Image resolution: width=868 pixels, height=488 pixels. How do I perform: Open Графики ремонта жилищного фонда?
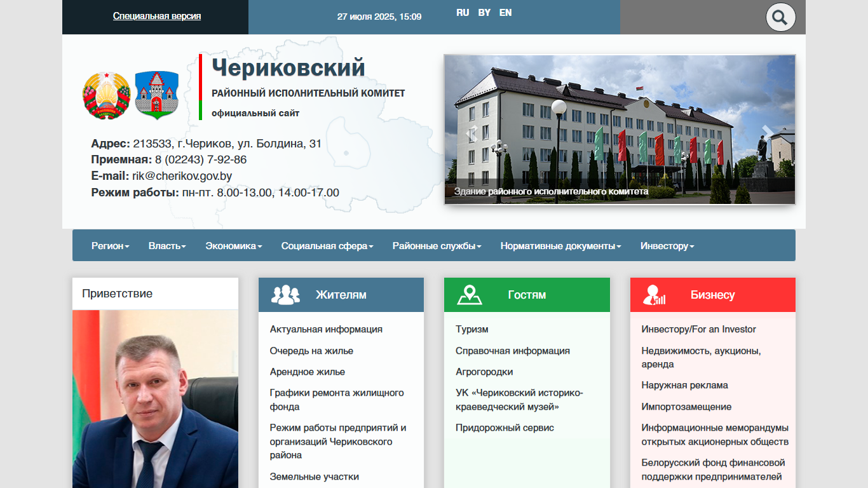337,400
